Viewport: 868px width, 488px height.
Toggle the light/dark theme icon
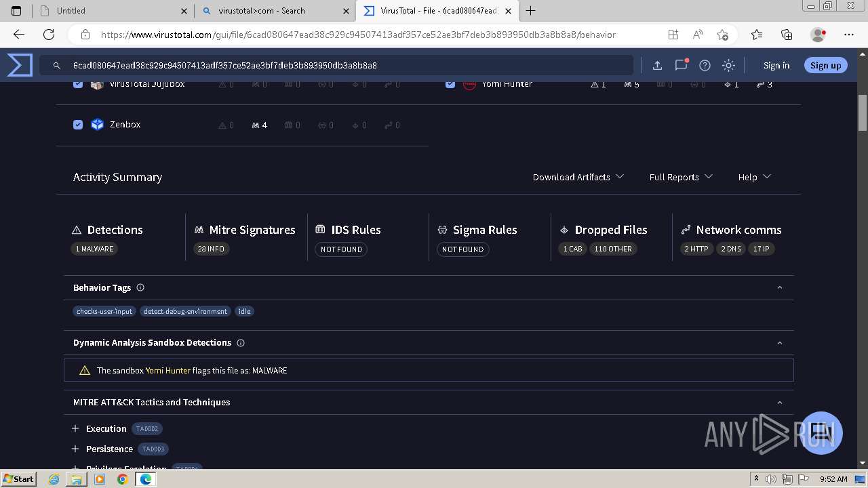[x=728, y=65]
